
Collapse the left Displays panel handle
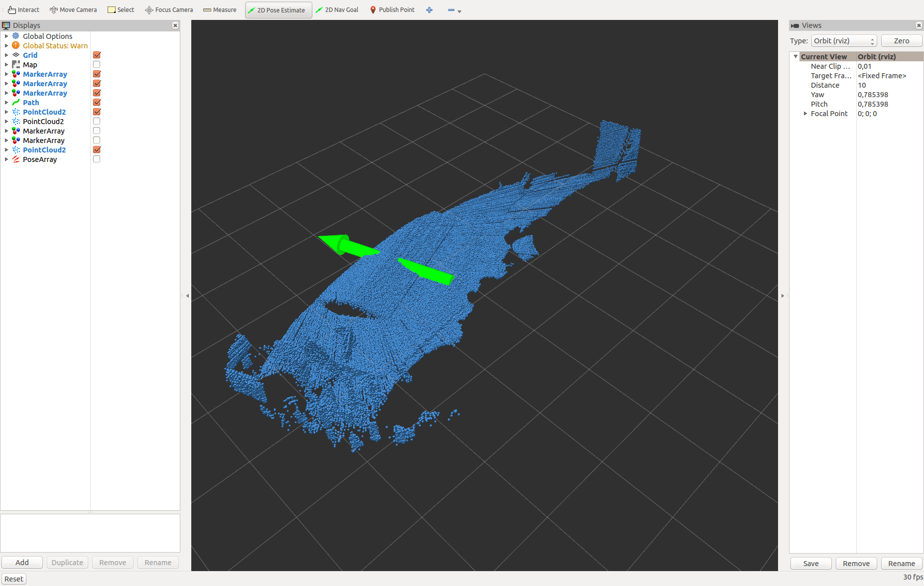point(187,296)
